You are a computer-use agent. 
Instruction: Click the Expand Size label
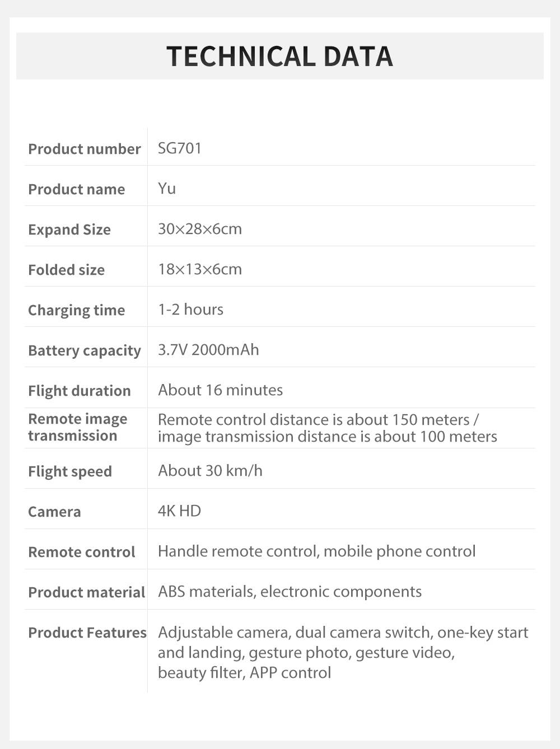[x=69, y=230]
